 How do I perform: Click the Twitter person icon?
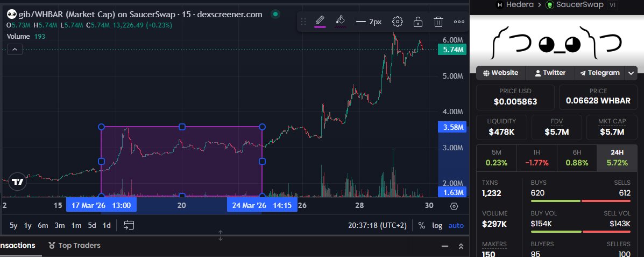[537, 73]
